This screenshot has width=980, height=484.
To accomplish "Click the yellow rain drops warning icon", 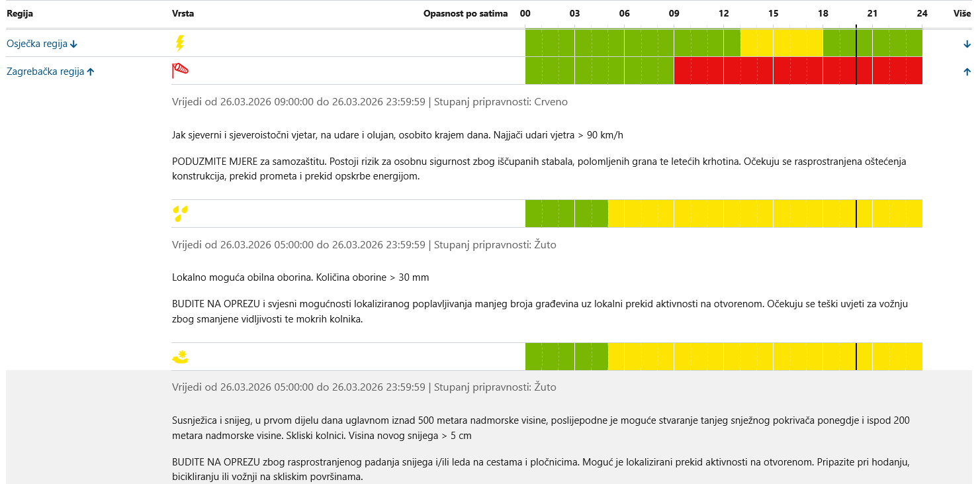I will coord(180,213).
